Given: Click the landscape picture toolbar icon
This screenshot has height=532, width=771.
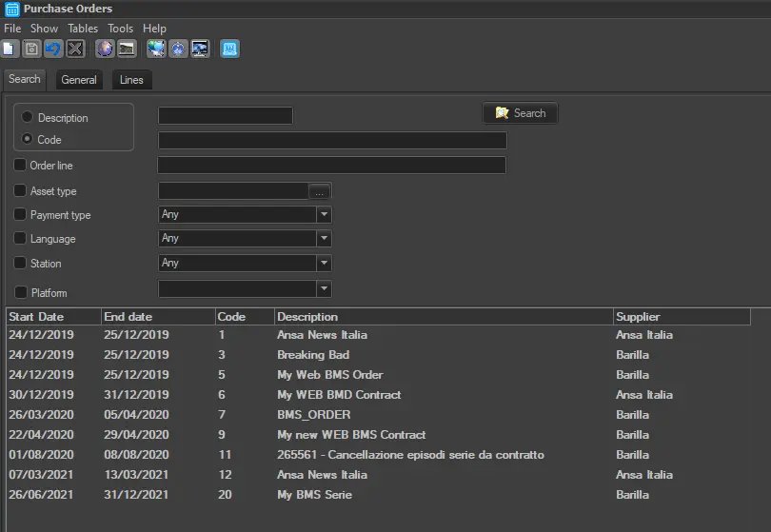Looking at the screenshot, I should [x=127, y=49].
